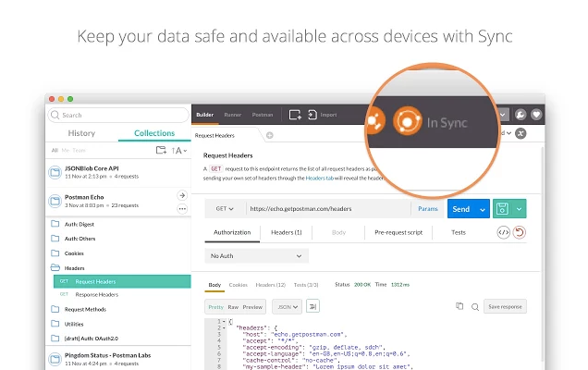Select response Headers (12) tab

coord(270,285)
